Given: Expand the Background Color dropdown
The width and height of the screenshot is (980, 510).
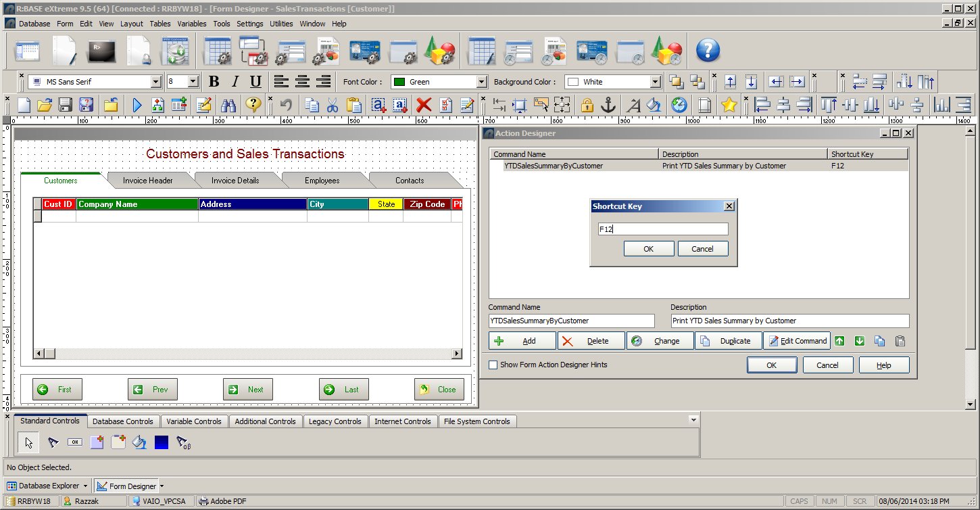Looking at the screenshot, I should click(654, 82).
